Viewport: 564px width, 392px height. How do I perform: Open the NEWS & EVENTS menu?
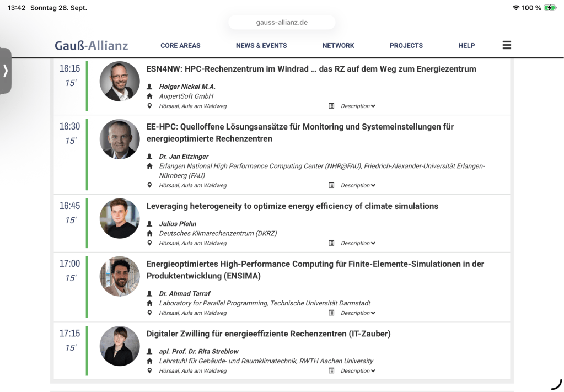pos(261,46)
